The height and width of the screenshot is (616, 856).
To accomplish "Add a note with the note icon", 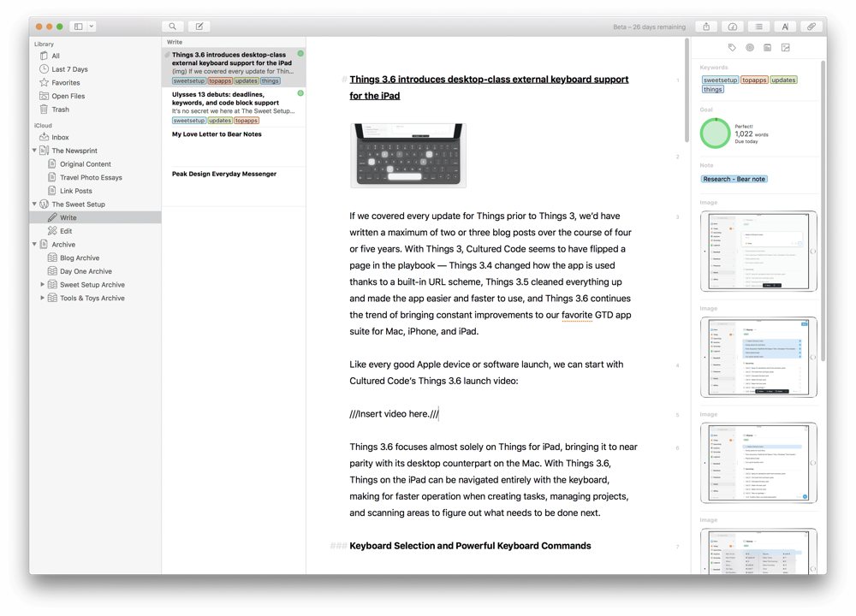I will coord(768,47).
